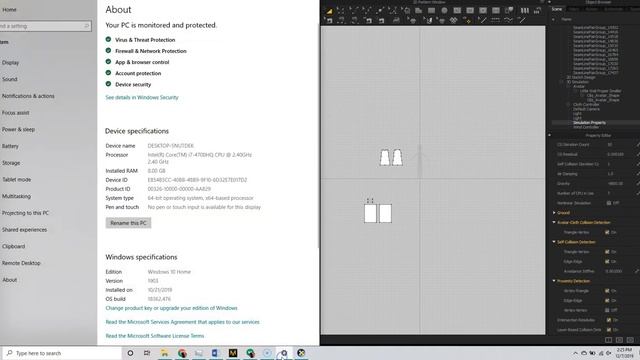Open Focus assist settings
640x360 pixels.
point(16,113)
